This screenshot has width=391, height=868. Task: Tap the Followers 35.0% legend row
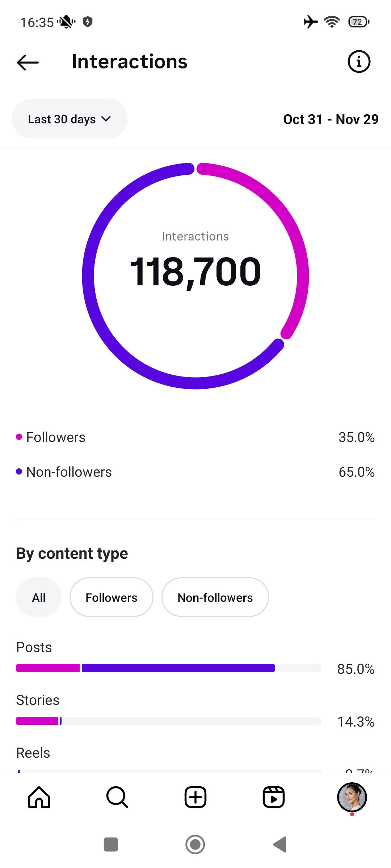click(x=195, y=437)
